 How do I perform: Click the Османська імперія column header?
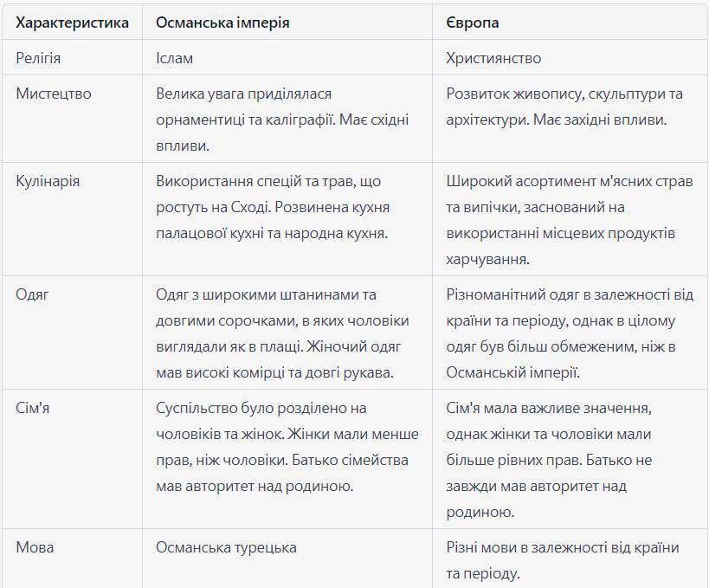(222, 23)
